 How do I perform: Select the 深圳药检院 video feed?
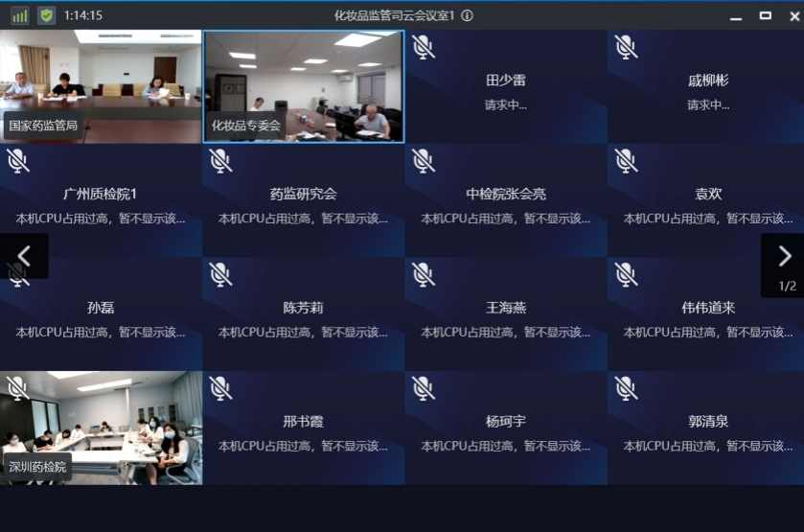pyautogui.click(x=101, y=428)
